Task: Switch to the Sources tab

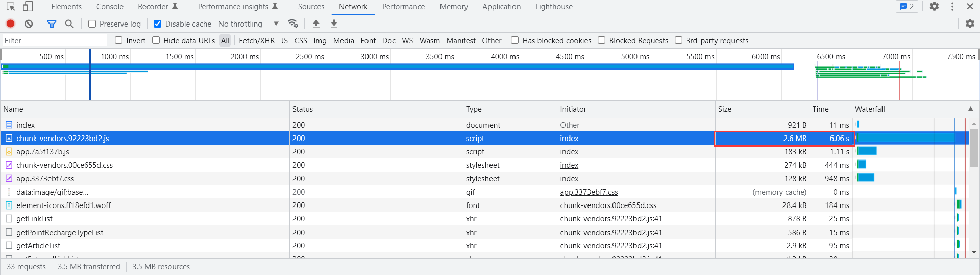Action: (x=311, y=7)
